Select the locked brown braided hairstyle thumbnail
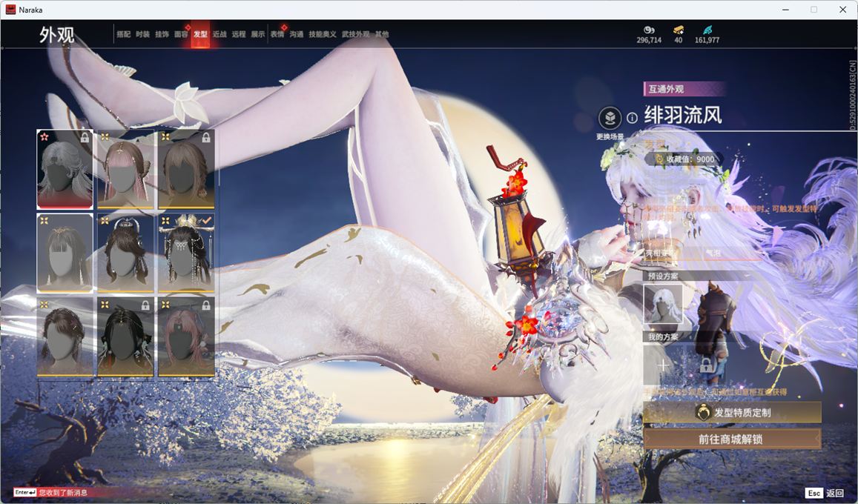This screenshot has height=504, width=858. 186,170
